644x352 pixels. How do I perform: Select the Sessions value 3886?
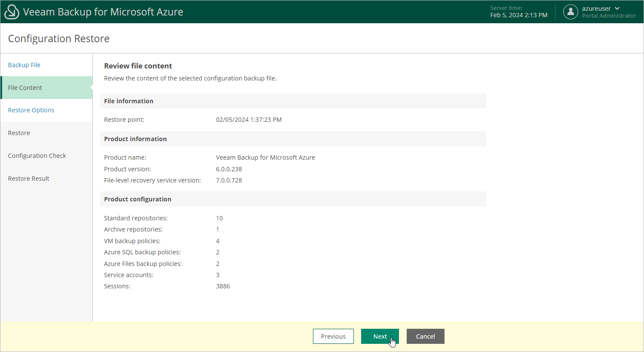[x=223, y=286]
